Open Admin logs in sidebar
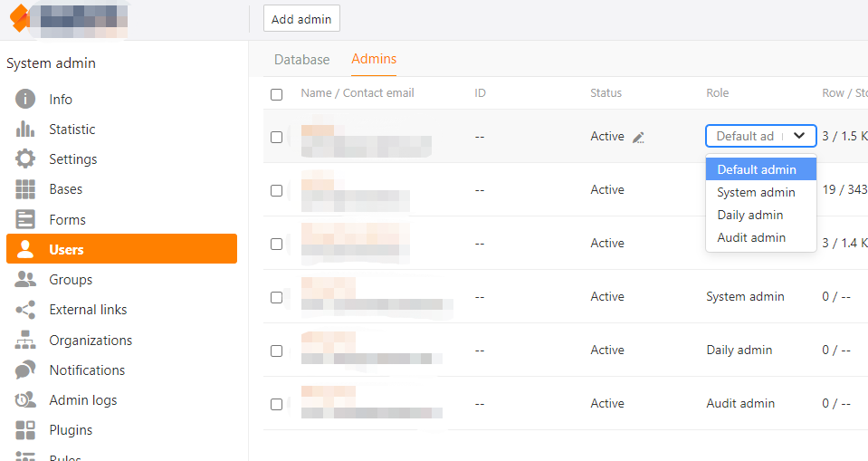The height and width of the screenshot is (461, 868). point(82,400)
